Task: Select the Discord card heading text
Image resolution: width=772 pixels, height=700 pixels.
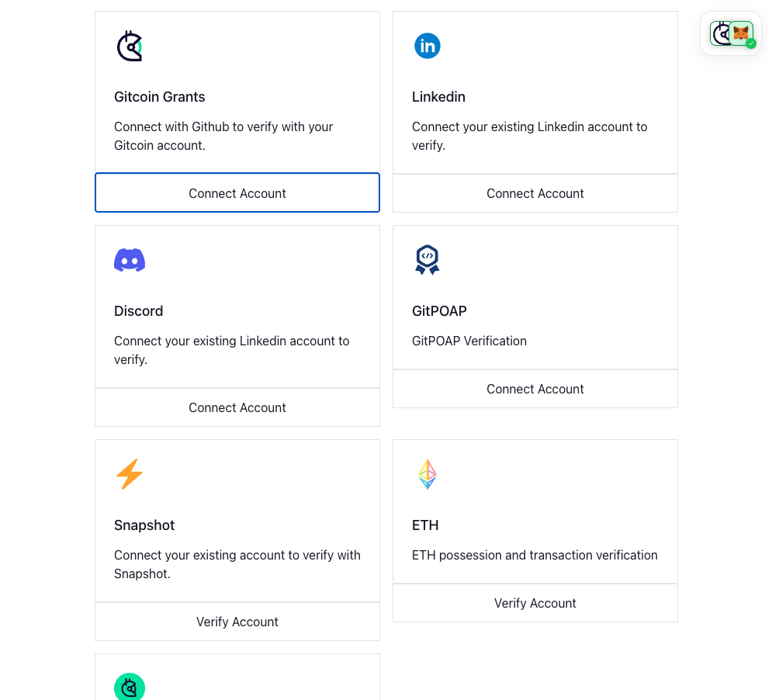Action: pyautogui.click(x=139, y=311)
